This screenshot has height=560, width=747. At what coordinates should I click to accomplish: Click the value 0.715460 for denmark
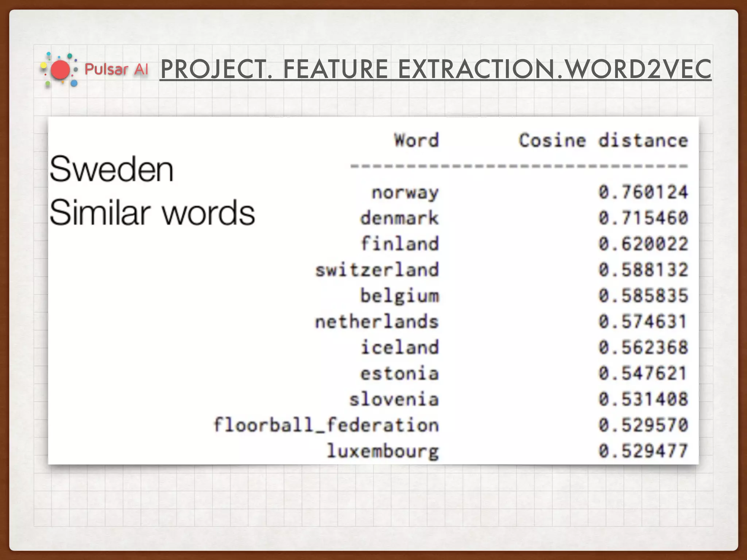pyautogui.click(x=643, y=218)
